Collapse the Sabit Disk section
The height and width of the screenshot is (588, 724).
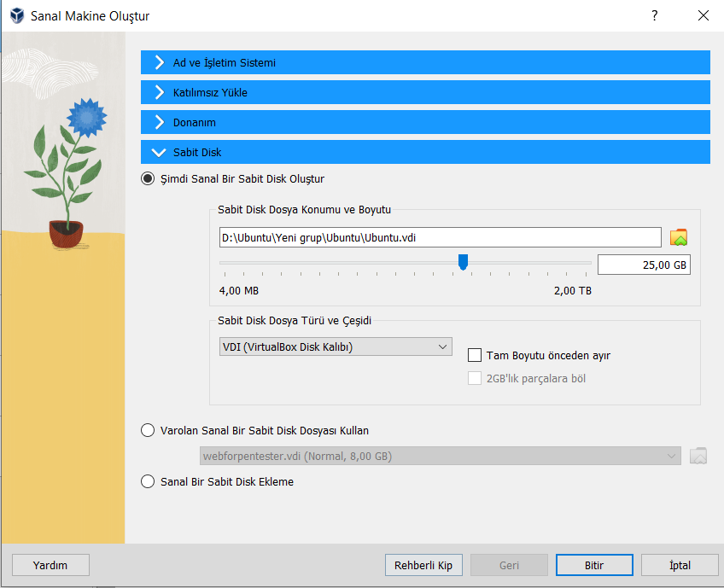(x=425, y=152)
